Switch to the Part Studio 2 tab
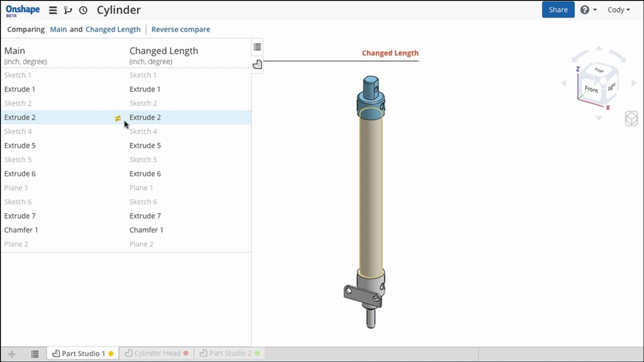This screenshot has height=362, width=644. pos(230,353)
